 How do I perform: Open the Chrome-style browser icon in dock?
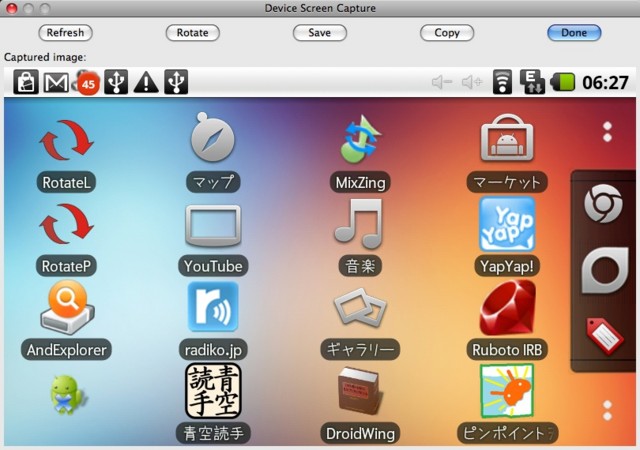point(603,203)
